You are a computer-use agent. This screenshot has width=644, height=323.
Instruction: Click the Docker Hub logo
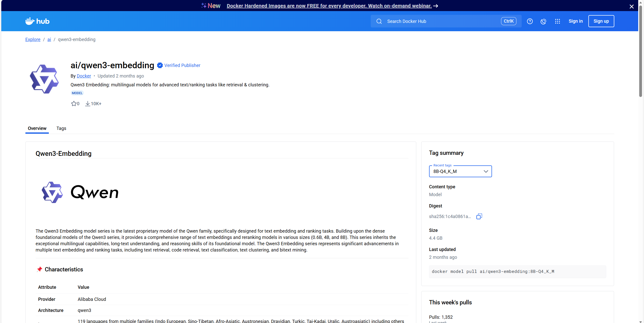[37, 21]
